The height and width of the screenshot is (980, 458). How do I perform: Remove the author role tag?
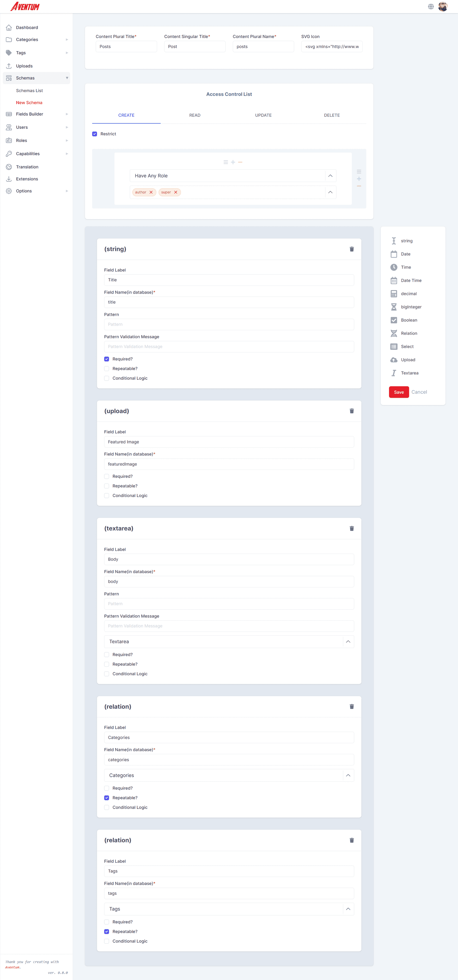[x=151, y=192]
